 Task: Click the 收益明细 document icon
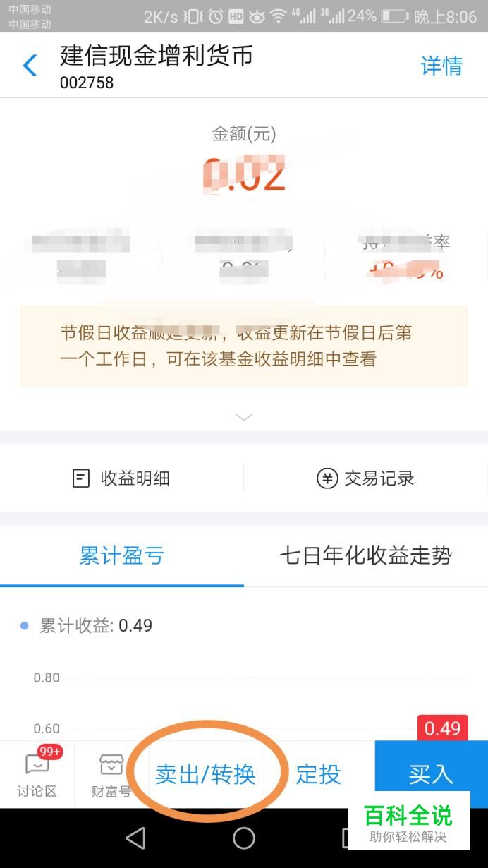point(81,478)
